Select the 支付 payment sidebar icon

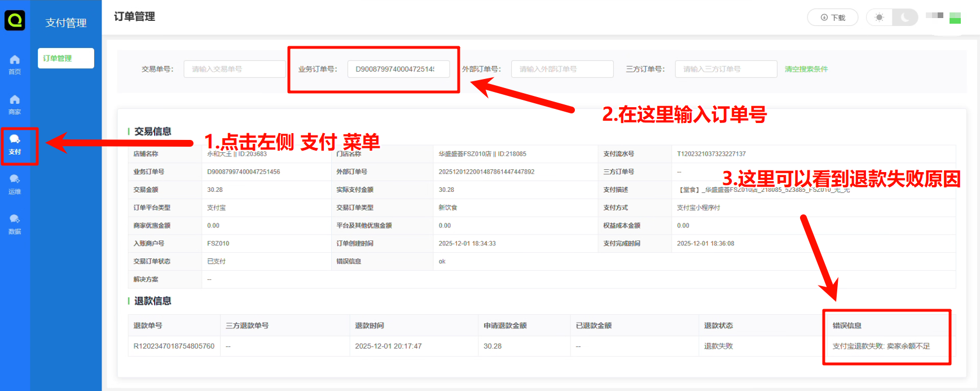click(x=15, y=144)
